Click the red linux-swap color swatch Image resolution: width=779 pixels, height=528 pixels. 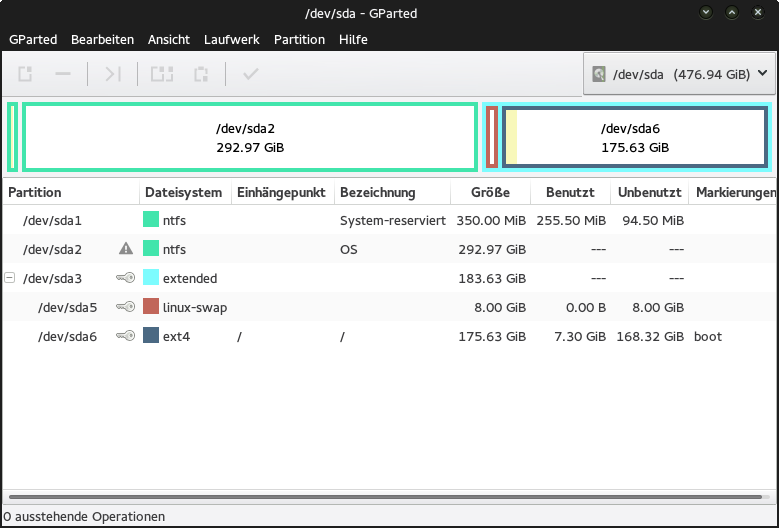pos(151,306)
